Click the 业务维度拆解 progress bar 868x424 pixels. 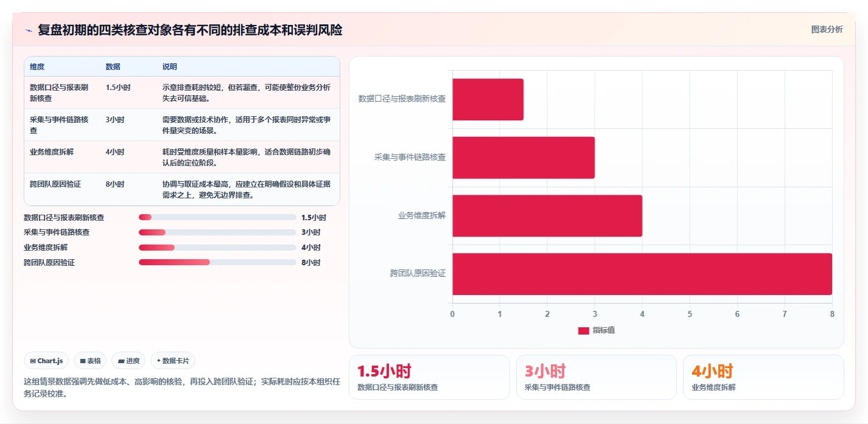coord(217,248)
